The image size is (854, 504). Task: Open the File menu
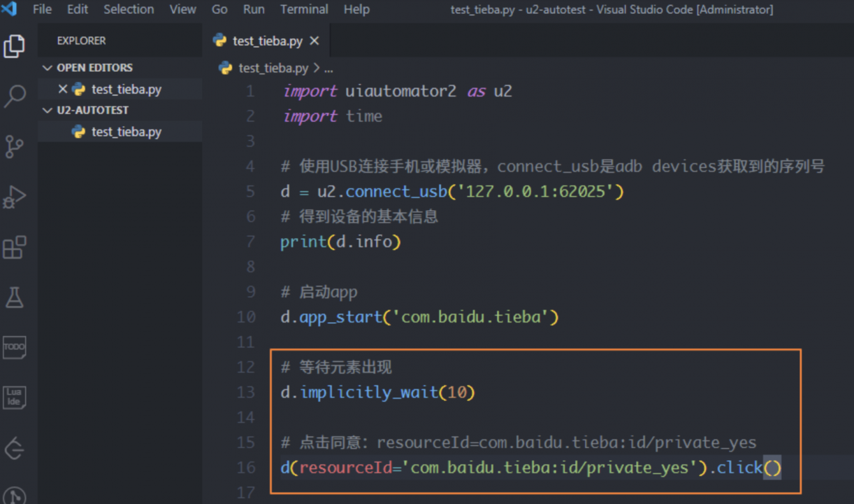[x=42, y=10]
